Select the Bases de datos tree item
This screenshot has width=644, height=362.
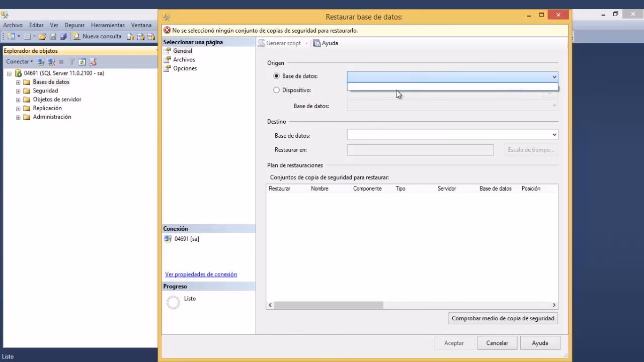click(51, 82)
